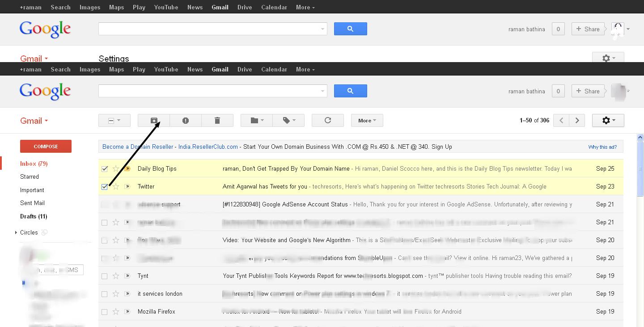The image size is (644, 327).
Task: Expand the More actions dropdown in the toolbar
Action: [367, 120]
